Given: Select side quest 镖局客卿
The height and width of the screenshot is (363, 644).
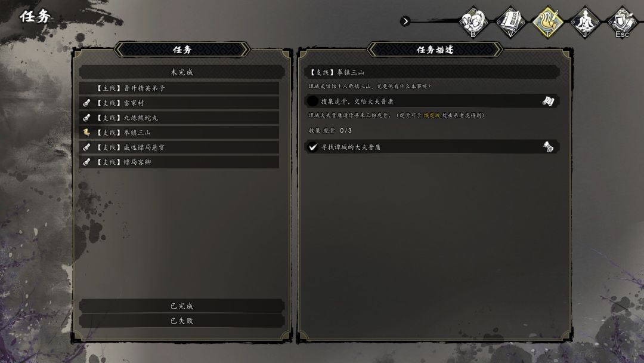Looking at the screenshot, I should tap(179, 162).
